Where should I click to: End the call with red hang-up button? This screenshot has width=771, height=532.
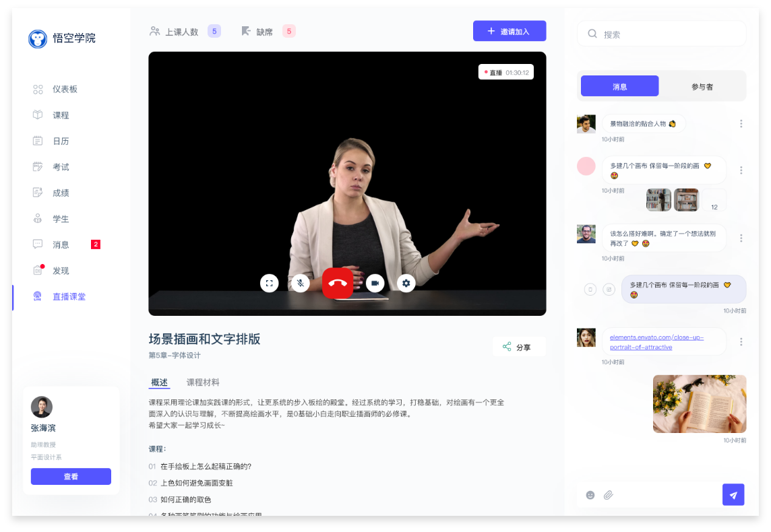point(337,284)
